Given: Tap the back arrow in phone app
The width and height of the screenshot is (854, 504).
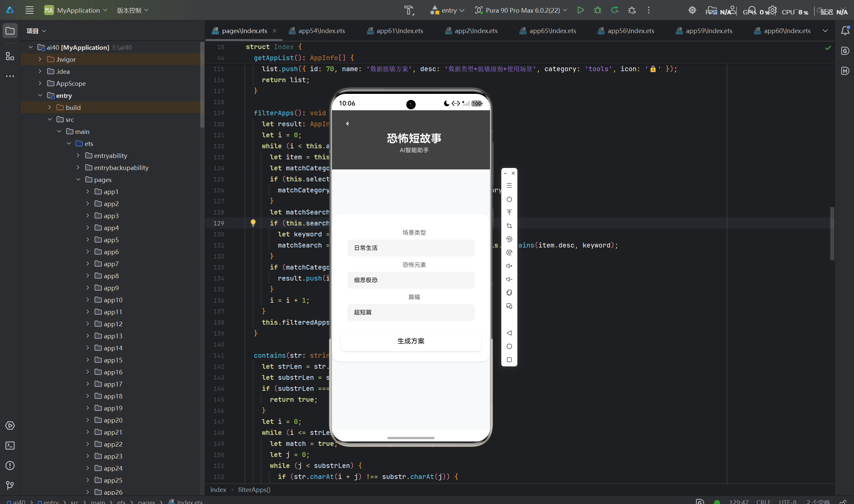Looking at the screenshot, I should (347, 124).
